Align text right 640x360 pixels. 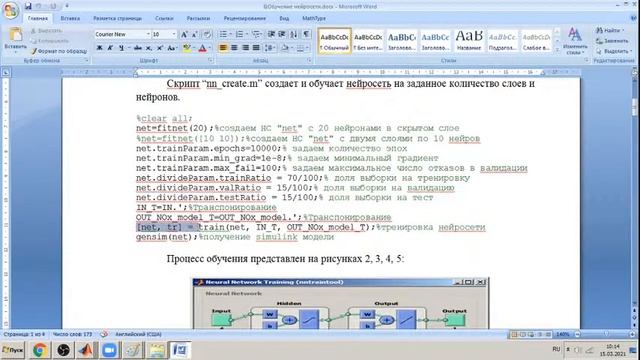[245, 48]
